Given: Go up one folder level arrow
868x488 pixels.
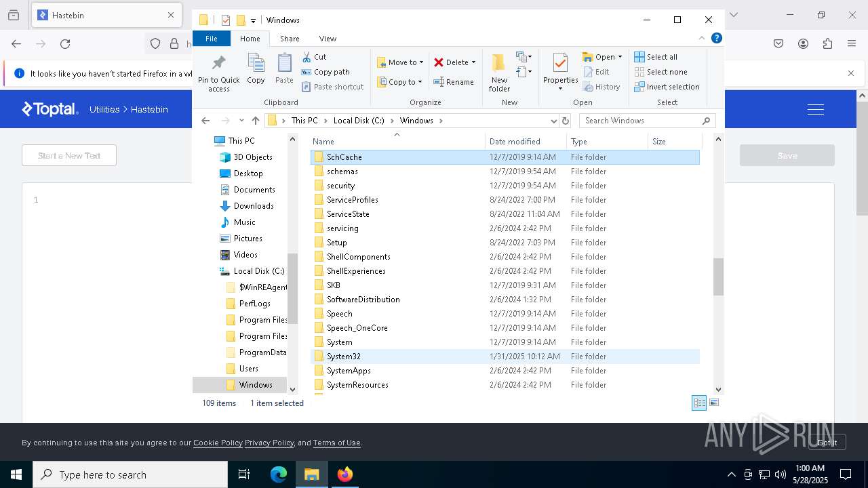Looking at the screenshot, I should click(256, 121).
